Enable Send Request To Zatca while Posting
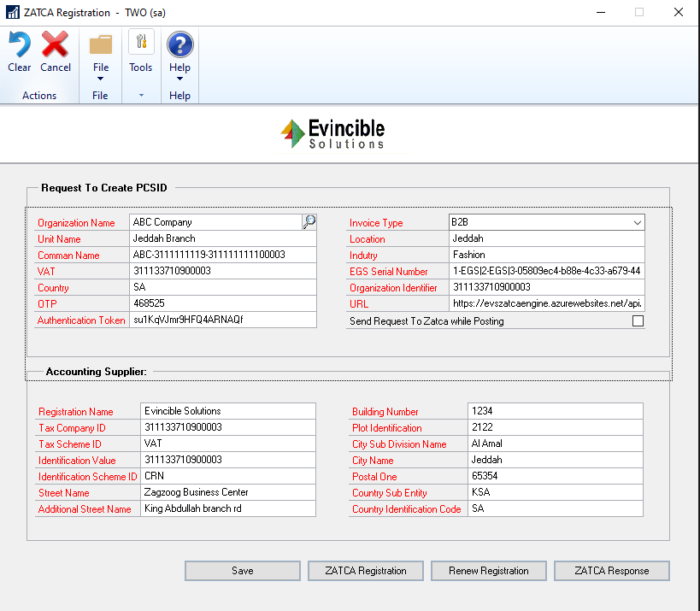The image size is (700, 611). [x=637, y=320]
